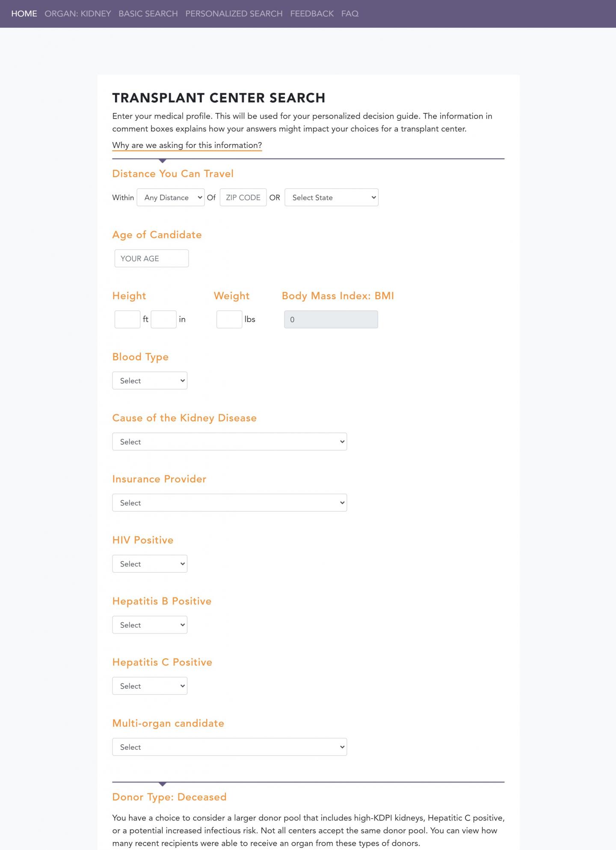This screenshot has height=850, width=616.
Task: Open the FAQ page
Action: pos(350,13)
